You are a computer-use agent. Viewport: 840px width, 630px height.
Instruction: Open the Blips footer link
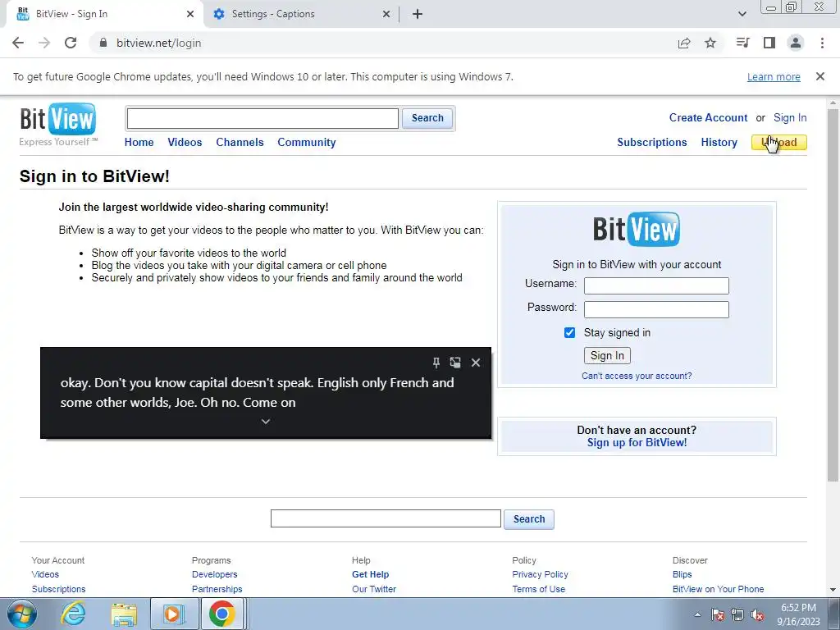point(682,574)
